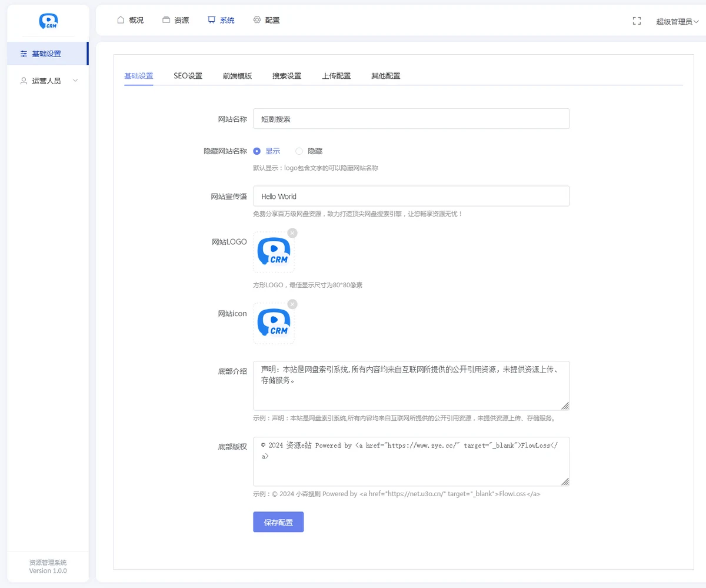Open the 概况 overview home icon

(x=121, y=20)
